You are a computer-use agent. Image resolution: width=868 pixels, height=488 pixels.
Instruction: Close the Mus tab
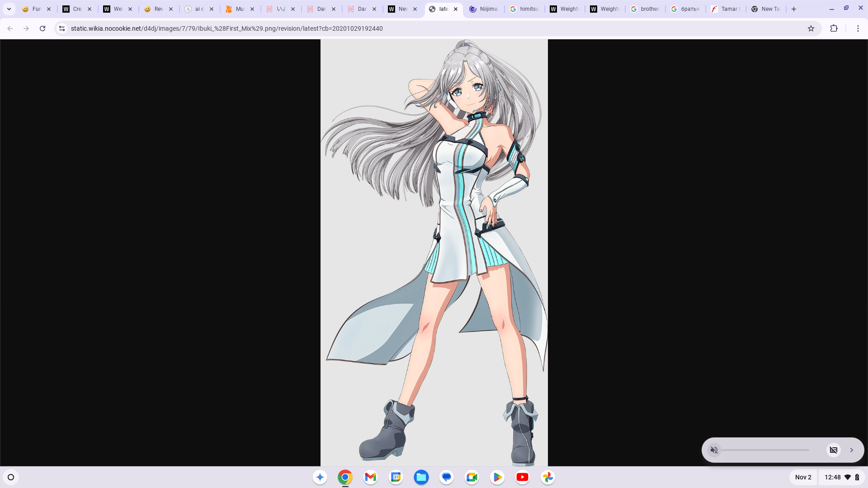coord(252,9)
